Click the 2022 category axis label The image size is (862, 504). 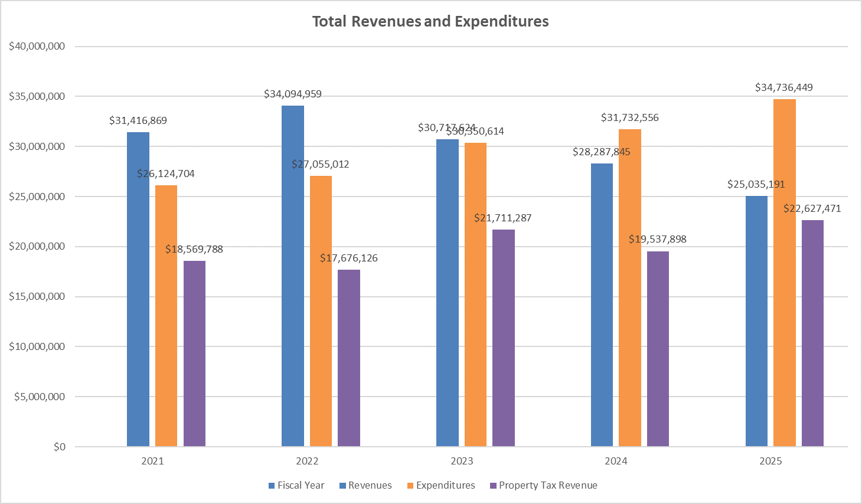pyautogui.click(x=307, y=461)
